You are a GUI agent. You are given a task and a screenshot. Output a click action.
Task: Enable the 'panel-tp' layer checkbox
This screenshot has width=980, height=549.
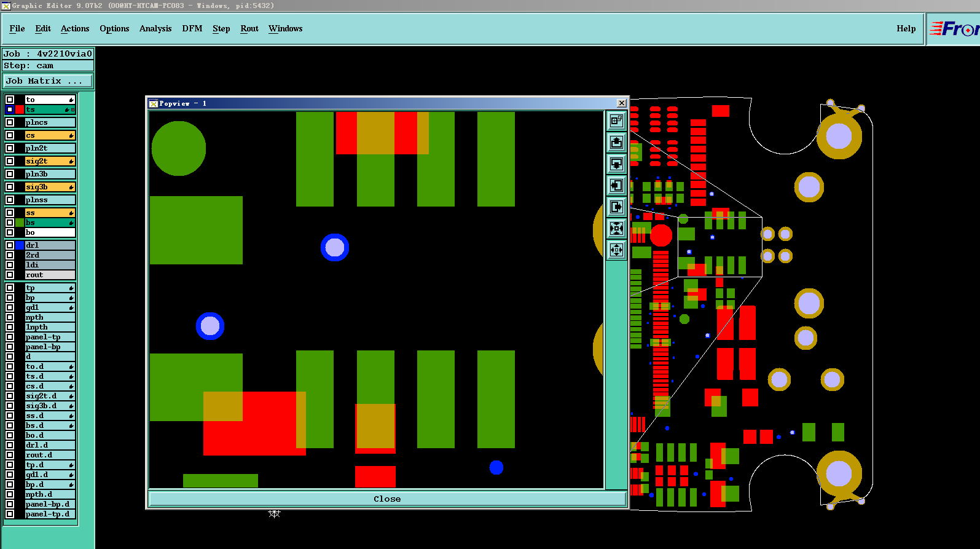coord(10,337)
